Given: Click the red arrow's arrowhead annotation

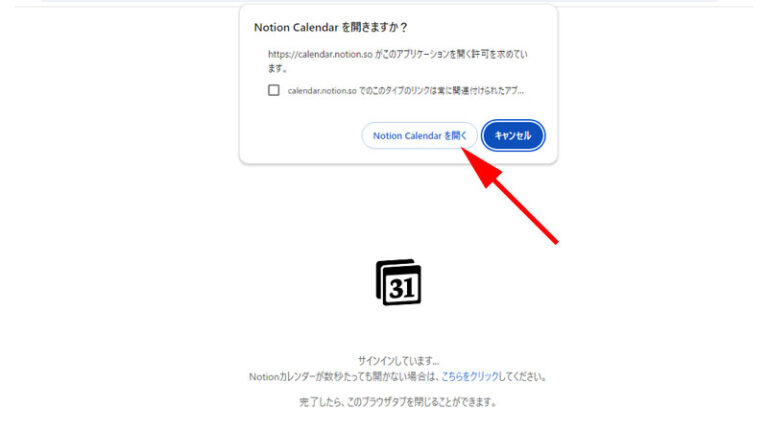Looking at the screenshot, I should click(481, 167).
